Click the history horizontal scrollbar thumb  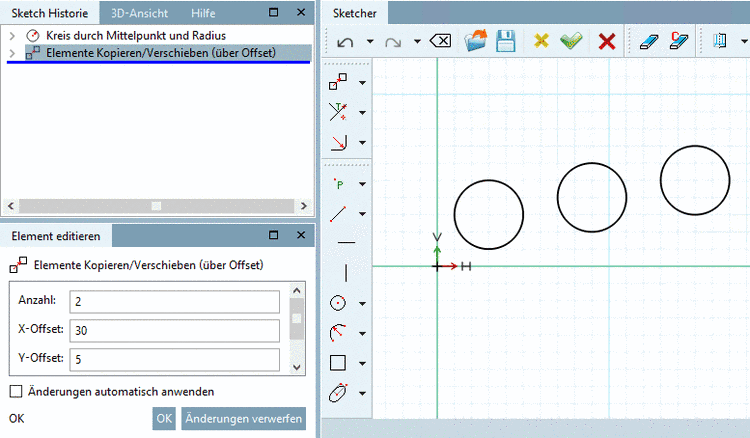click(156, 206)
